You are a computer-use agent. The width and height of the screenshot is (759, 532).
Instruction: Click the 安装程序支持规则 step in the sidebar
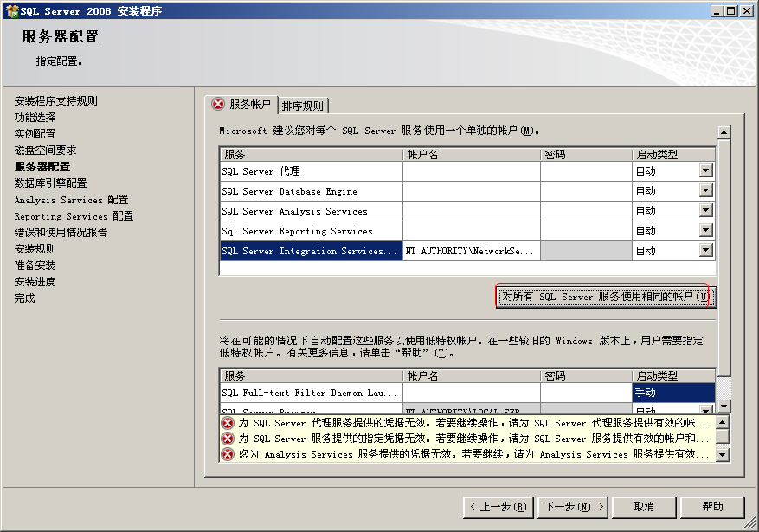[x=55, y=100]
